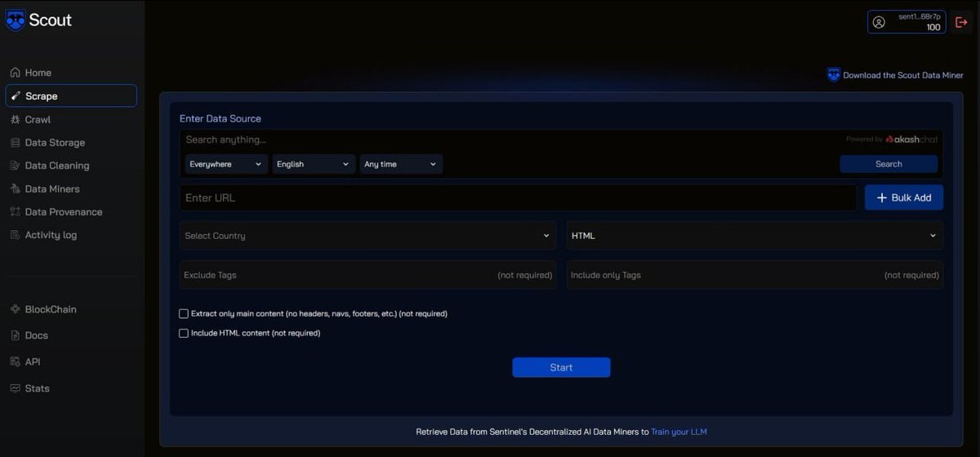This screenshot has width=980, height=457.
Task: Click the Exclude Tags input field
Action: point(367,275)
